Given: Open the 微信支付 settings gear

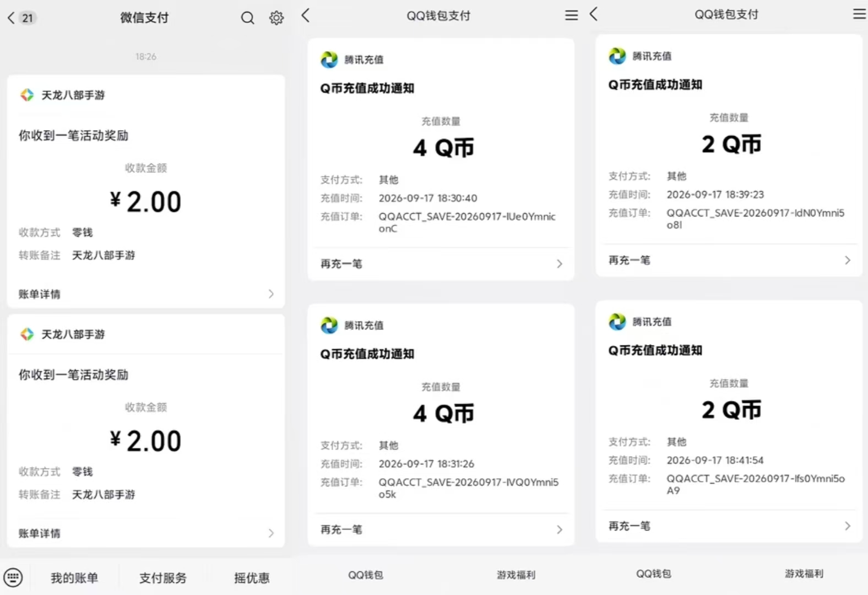Looking at the screenshot, I should click(276, 18).
